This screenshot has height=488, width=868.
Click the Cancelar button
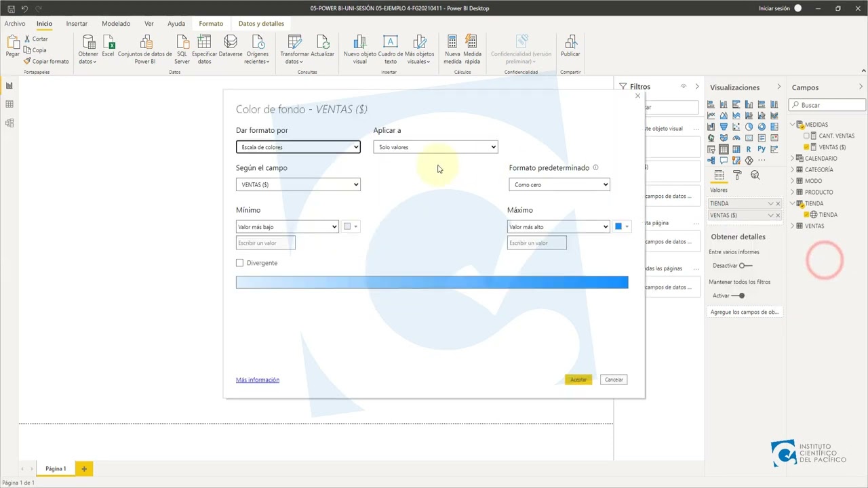[x=614, y=380]
